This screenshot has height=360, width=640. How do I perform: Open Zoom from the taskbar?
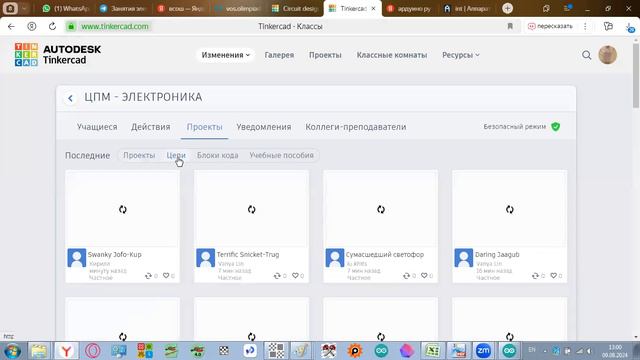pos(483,351)
